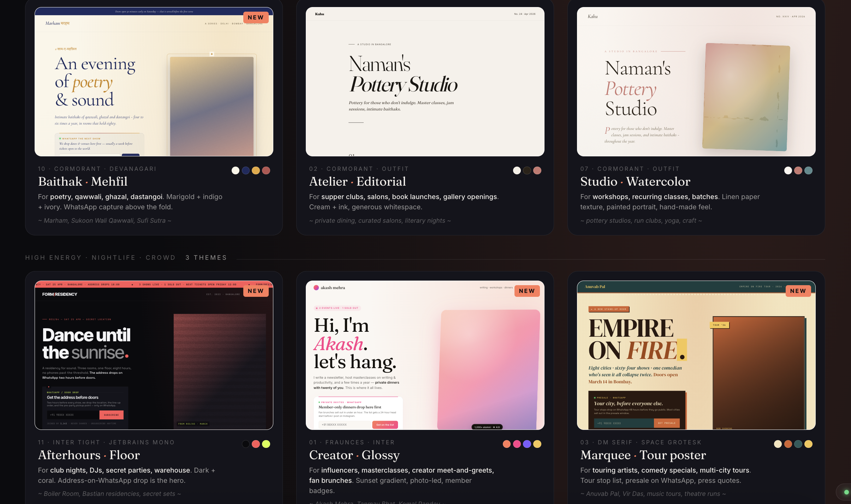Click the akash mehra gradient avatar circle
Screen dimensions: 851x504
[316, 288]
